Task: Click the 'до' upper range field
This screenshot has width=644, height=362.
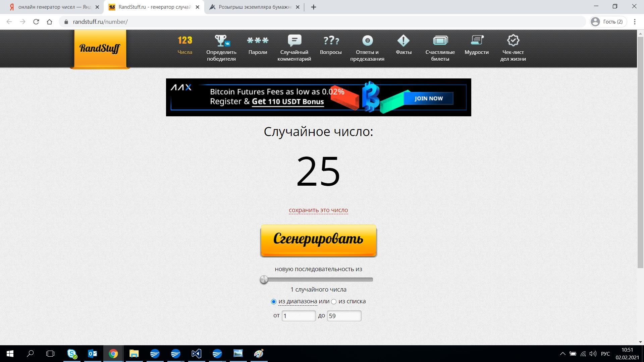Action: tap(344, 316)
